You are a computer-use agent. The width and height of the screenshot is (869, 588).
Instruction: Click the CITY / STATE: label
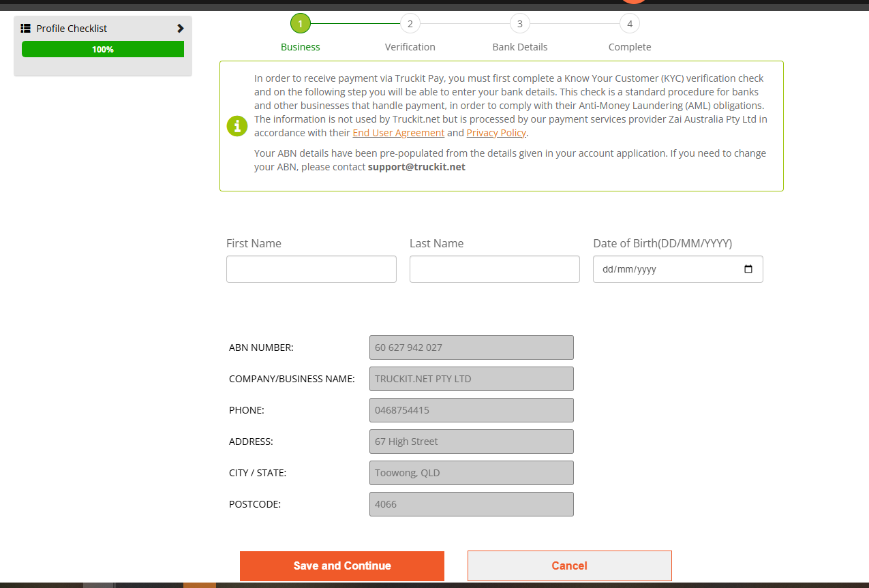pyautogui.click(x=258, y=473)
